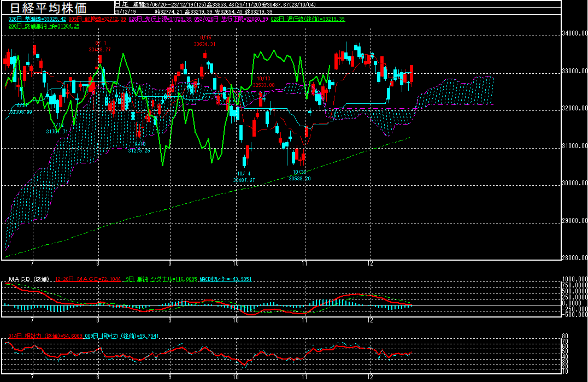Image resolution: width=588 pixels, height=382 pixels.
Task: Click the 1000.000 MACD axis label
Action: pyautogui.click(x=575, y=279)
